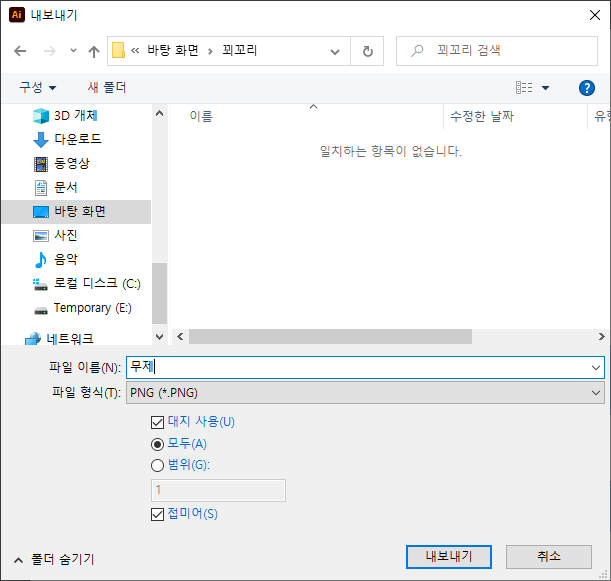This screenshot has height=581, width=611.
Task: Change the view with the view icon
Action: click(524, 88)
